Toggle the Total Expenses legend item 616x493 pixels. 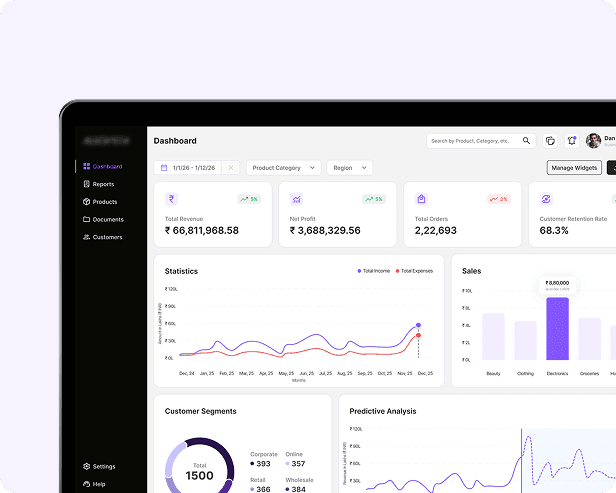coord(414,271)
